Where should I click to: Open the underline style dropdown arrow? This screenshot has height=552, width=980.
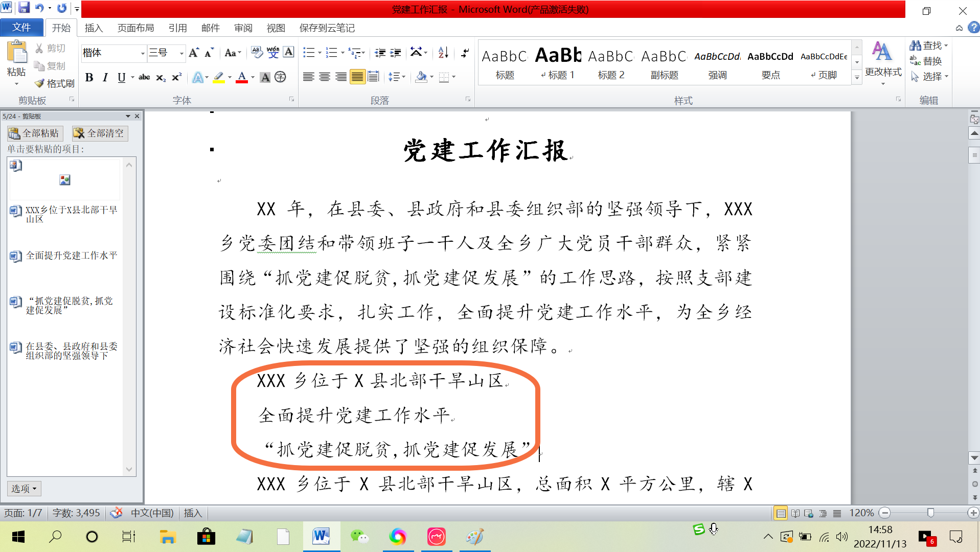click(x=132, y=77)
